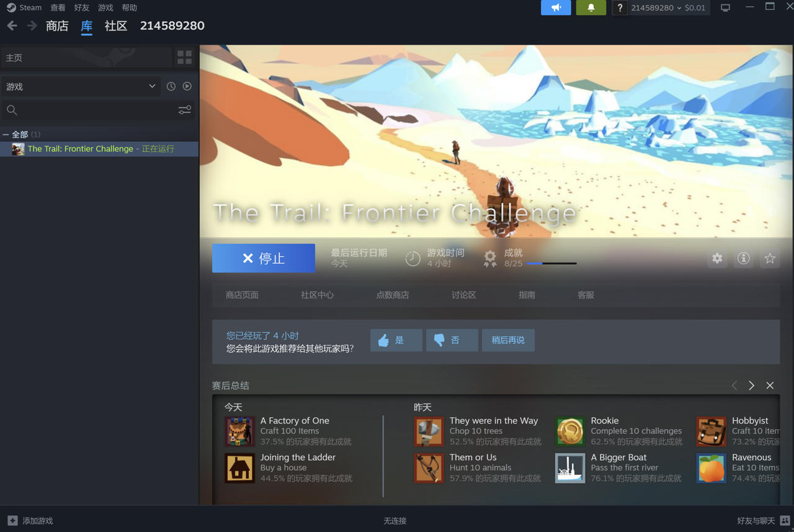The image size is (794, 532).
Task: Open the 帮助 menu
Action: pos(130,7)
